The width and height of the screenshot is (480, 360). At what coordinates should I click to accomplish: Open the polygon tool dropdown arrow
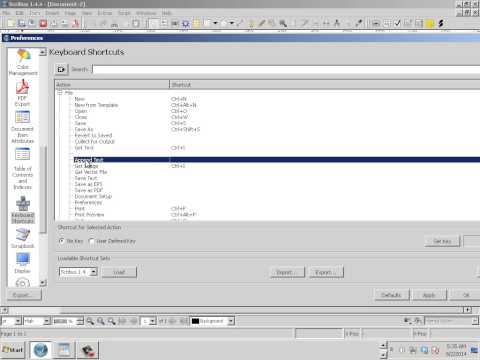(x=231, y=23)
